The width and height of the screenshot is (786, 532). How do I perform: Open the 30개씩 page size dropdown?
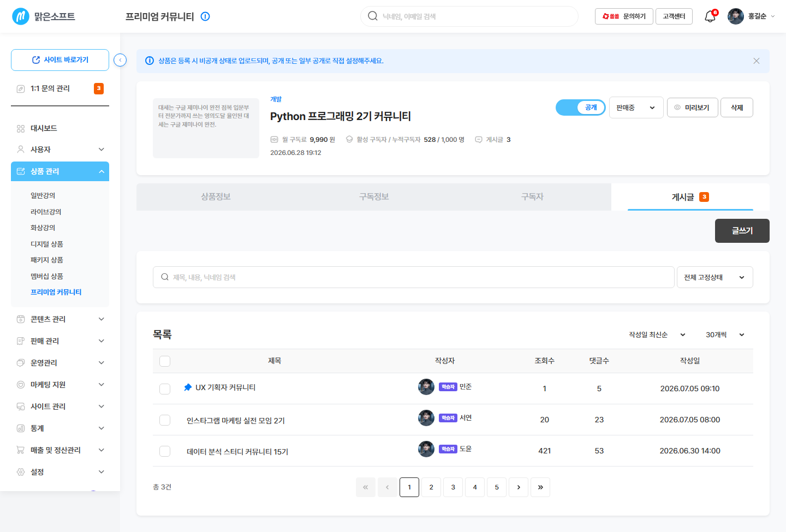(725, 334)
